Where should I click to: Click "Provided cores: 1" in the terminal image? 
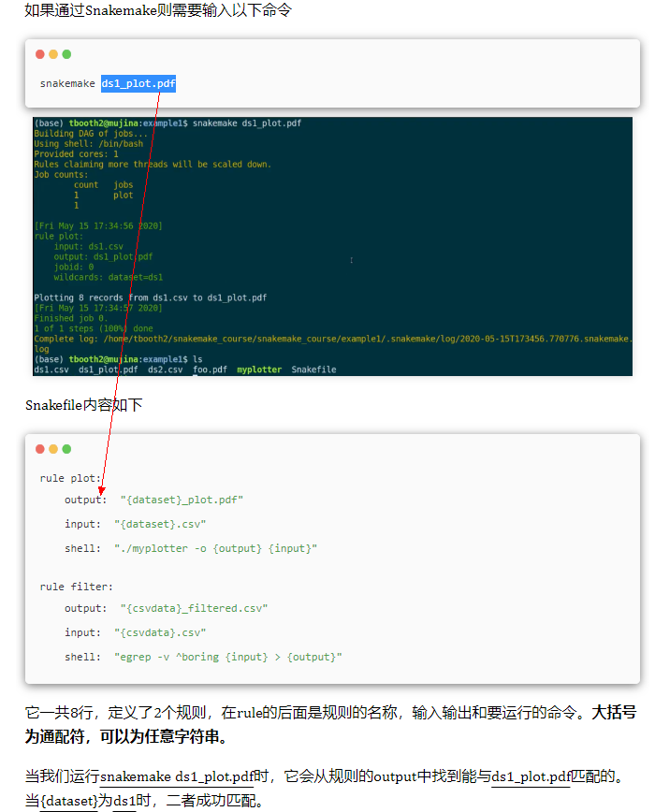(x=76, y=153)
